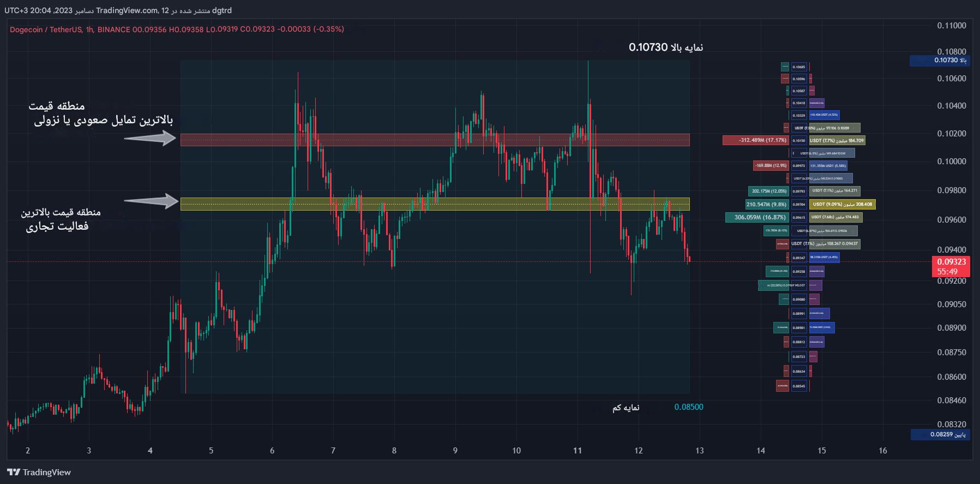Click the red -312.489M (17.17%) volume bar
This screenshot has width=980, height=484.
coord(755,140)
